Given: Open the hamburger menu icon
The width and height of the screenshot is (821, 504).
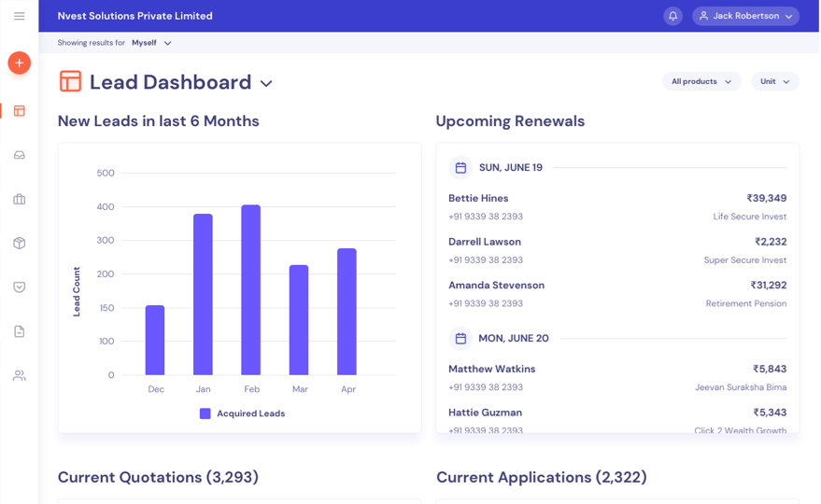Looking at the screenshot, I should pos(19,16).
